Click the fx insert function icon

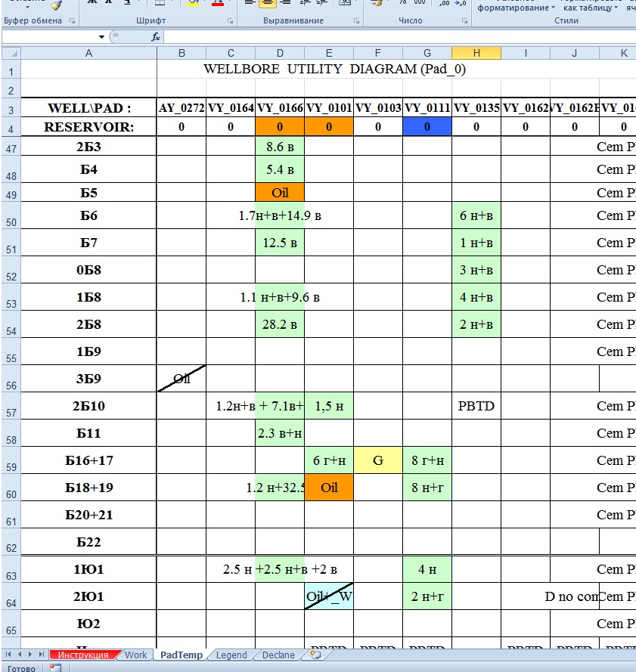(156, 37)
